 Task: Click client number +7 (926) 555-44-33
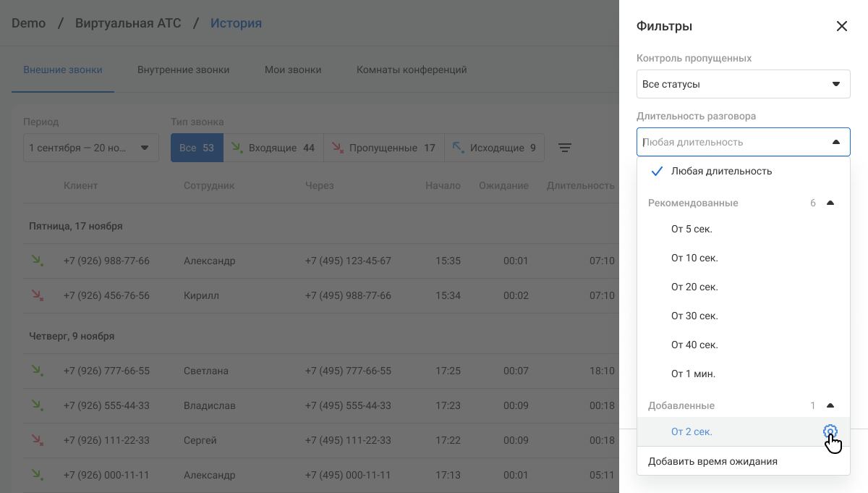[106, 405]
